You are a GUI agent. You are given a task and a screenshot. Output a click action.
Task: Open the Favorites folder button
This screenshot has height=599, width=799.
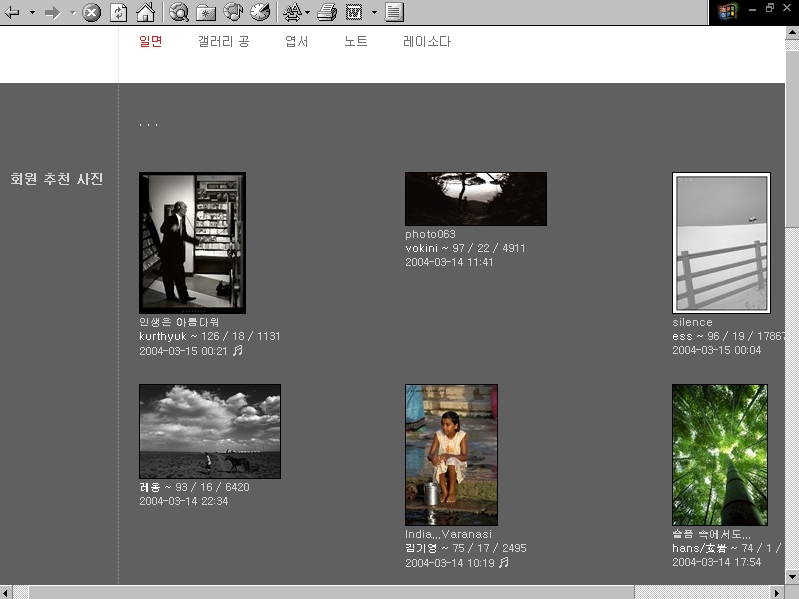pyautogui.click(x=206, y=12)
